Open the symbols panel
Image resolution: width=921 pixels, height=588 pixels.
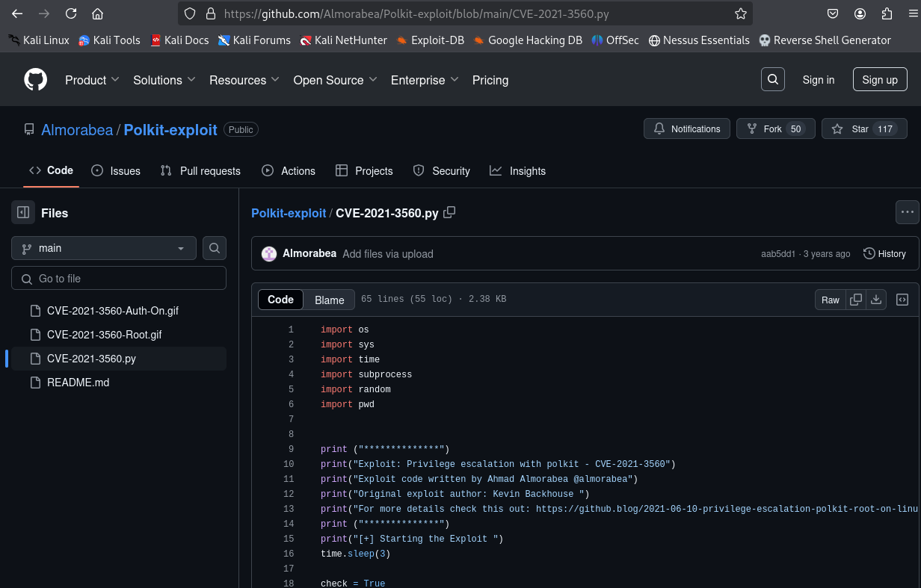902,300
